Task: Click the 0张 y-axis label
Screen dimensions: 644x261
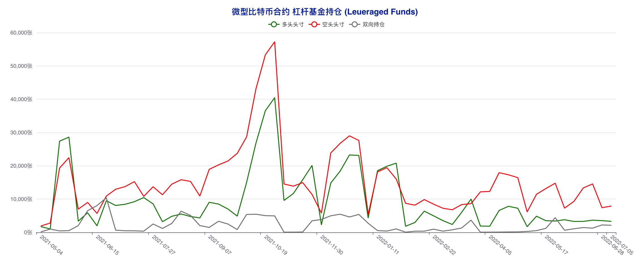Action: tap(28, 233)
